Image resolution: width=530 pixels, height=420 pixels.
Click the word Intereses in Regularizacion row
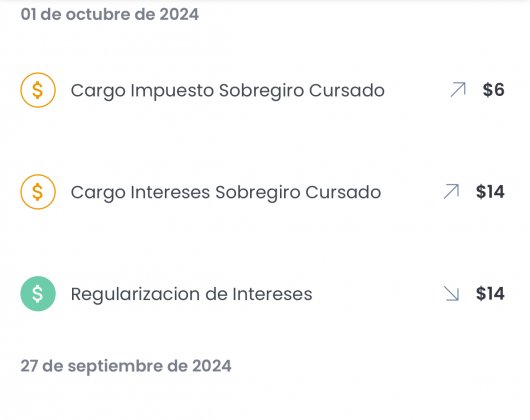point(272,294)
